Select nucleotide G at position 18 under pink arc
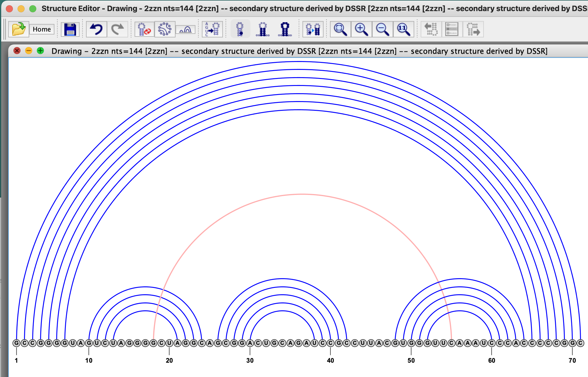The width and height of the screenshot is (588, 377). click(x=153, y=343)
